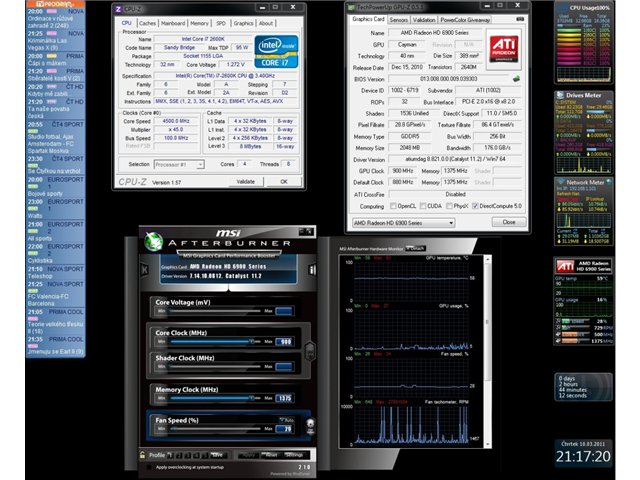Click the GPU-Z title bar app icon
Image resolution: width=640 pixels, height=480 pixels.
pos(351,7)
